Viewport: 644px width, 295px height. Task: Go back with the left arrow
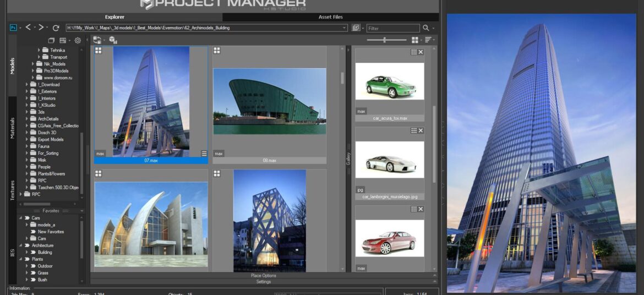[x=28, y=27]
